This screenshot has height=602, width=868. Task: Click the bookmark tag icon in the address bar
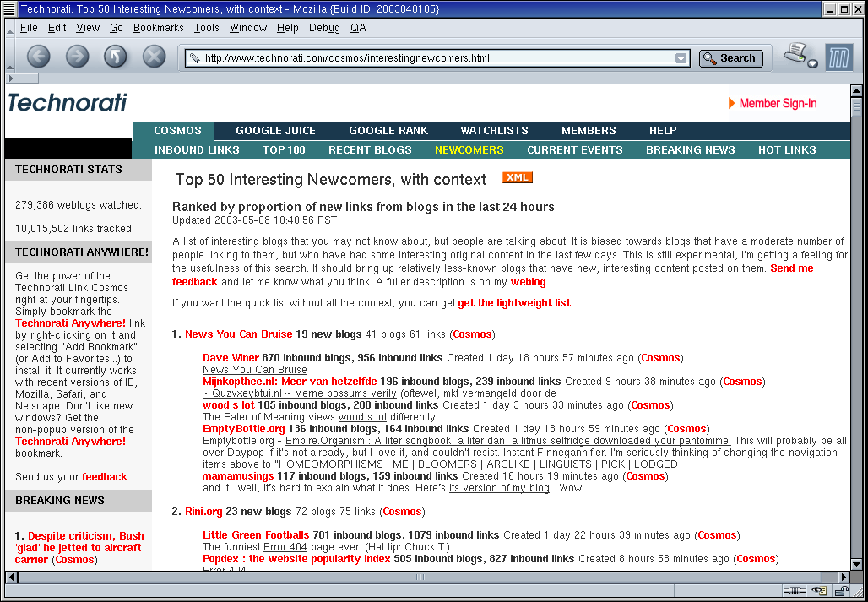[194, 58]
